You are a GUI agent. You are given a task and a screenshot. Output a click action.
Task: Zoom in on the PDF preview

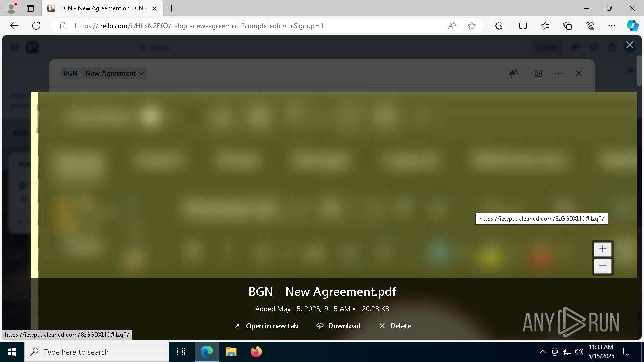[x=602, y=249]
